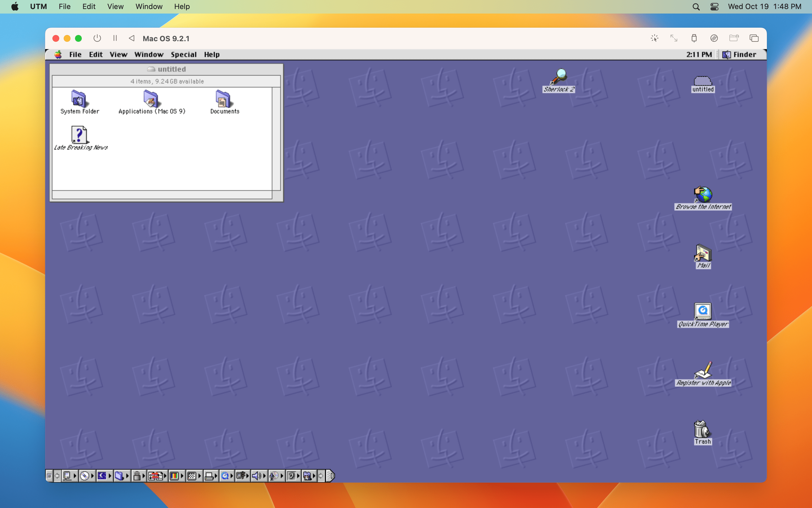
Task: Click the 2:11 PM menu bar clock
Action: tap(699, 54)
